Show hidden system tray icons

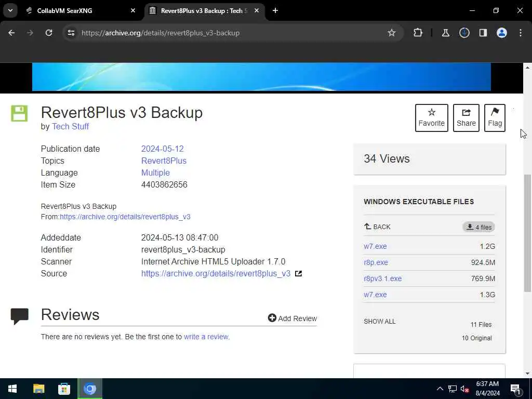pos(440,389)
